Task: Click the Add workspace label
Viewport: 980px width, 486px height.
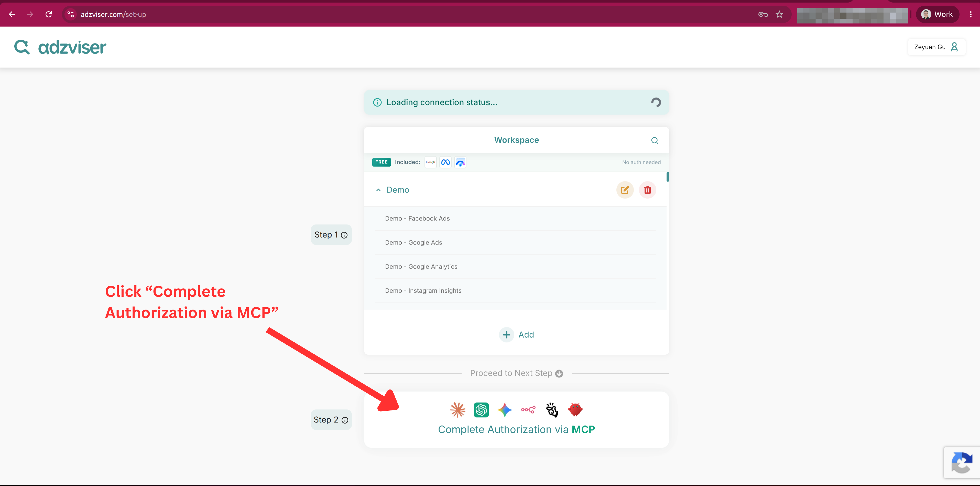Action: click(x=526, y=334)
